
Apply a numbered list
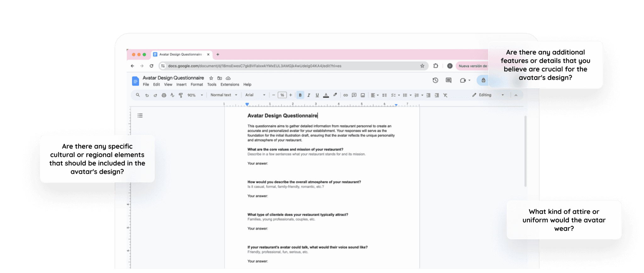point(417,95)
